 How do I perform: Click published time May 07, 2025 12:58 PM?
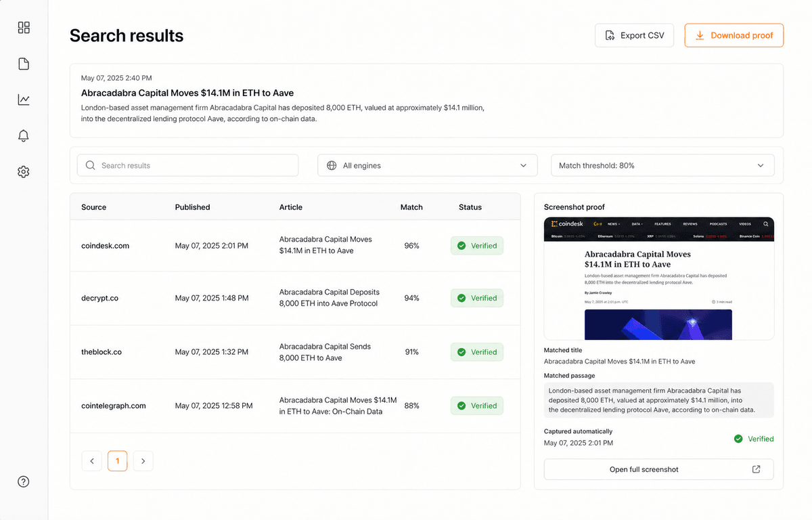(x=214, y=406)
